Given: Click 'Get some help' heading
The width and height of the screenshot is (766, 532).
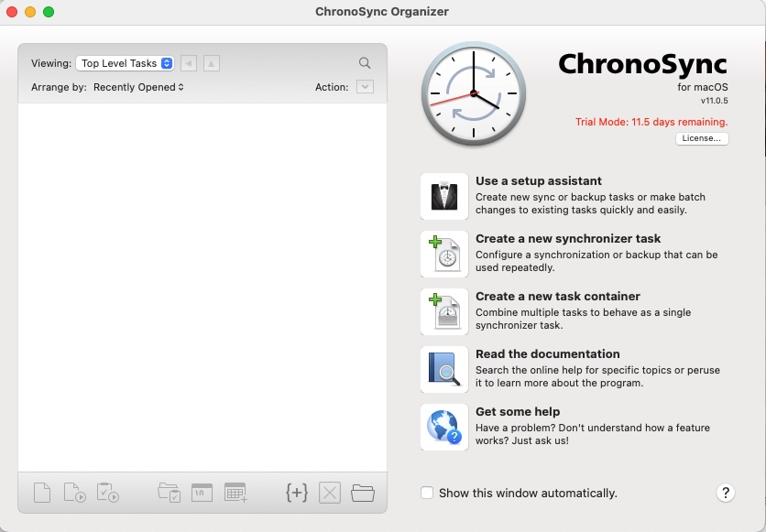Looking at the screenshot, I should pyautogui.click(x=518, y=411).
